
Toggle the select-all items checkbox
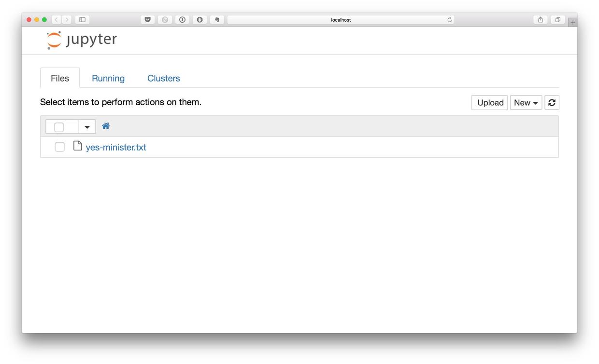click(x=59, y=127)
